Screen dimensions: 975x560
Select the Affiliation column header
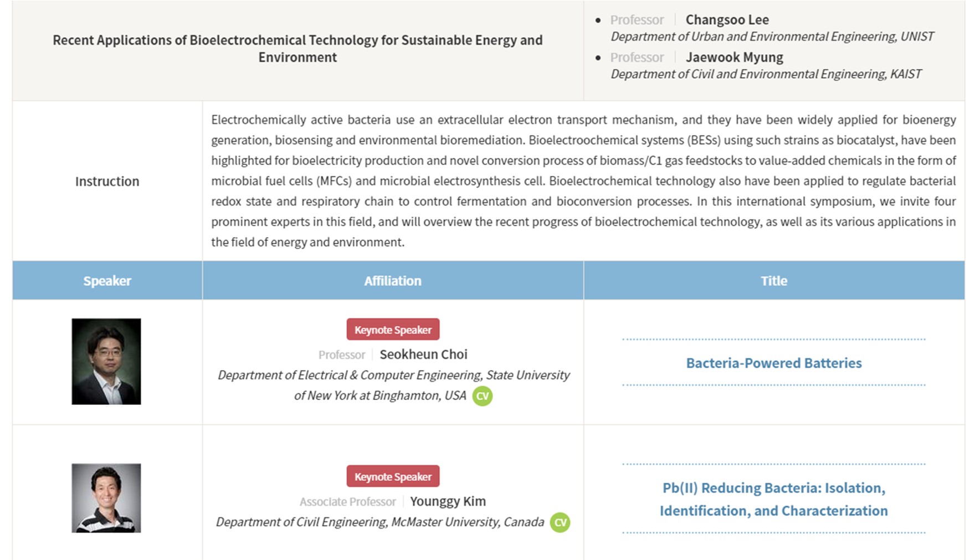point(393,281)
